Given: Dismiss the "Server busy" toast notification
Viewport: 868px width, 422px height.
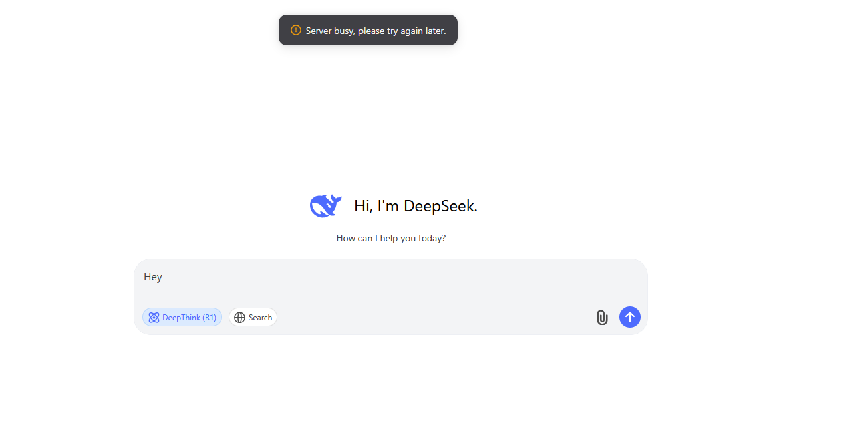Looking at the screenshot, I should tap(368, 30).
